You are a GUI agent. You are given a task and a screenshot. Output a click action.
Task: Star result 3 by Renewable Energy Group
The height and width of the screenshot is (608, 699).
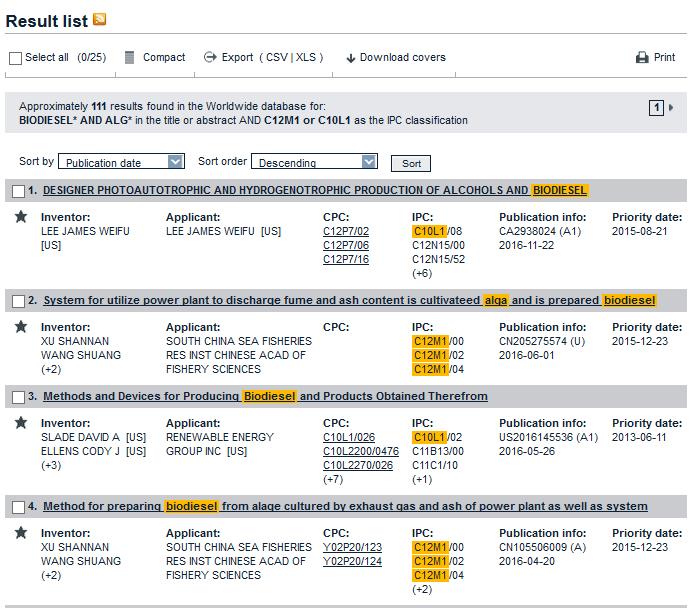[21, 423]
